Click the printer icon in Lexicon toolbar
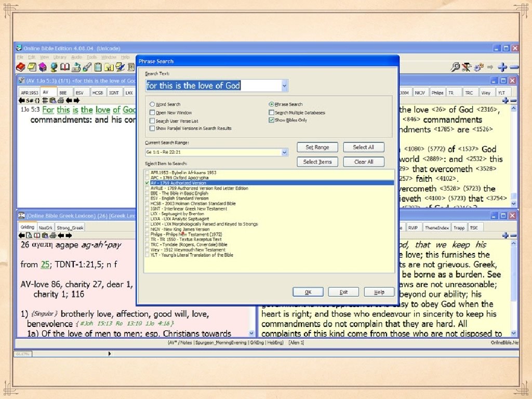The width and height of the screenshot is (532, 399). 53,235
